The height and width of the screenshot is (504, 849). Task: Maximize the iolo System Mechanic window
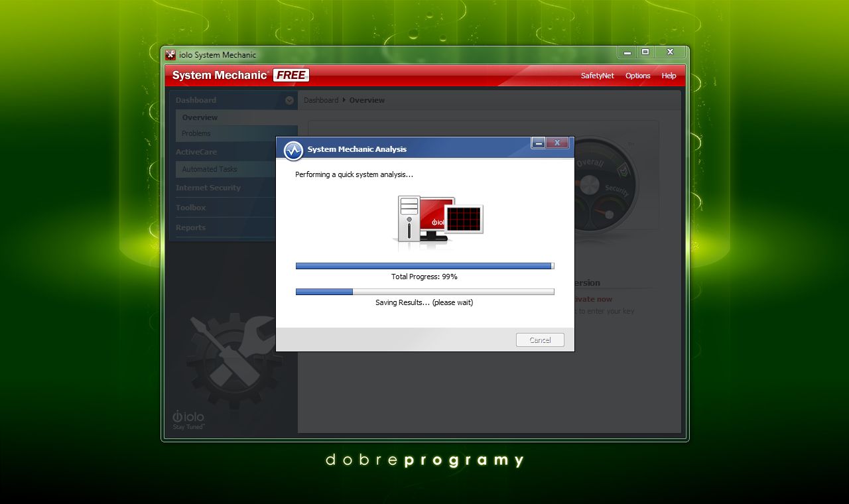click(645, 52)
